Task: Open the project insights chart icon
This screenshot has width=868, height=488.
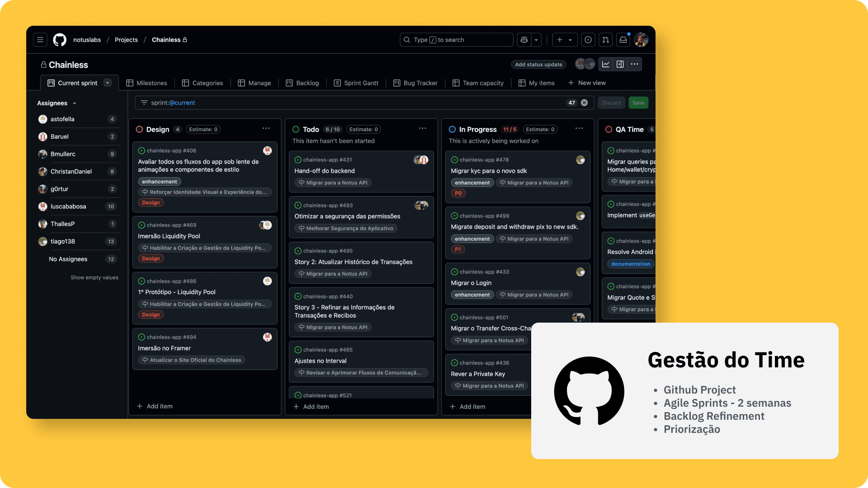Action: (606, 64)
